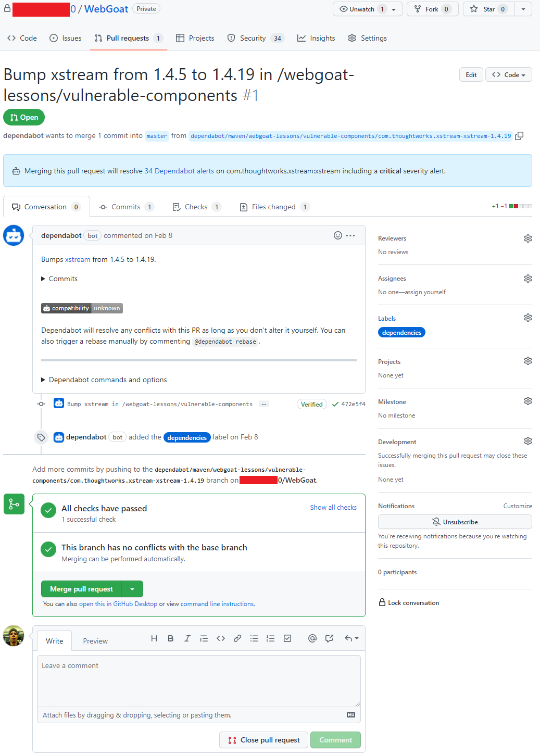Viewport: 540px width, 756px height.
Task: Apply italic formatting in comment toolbar
Action: click(187, 638)
